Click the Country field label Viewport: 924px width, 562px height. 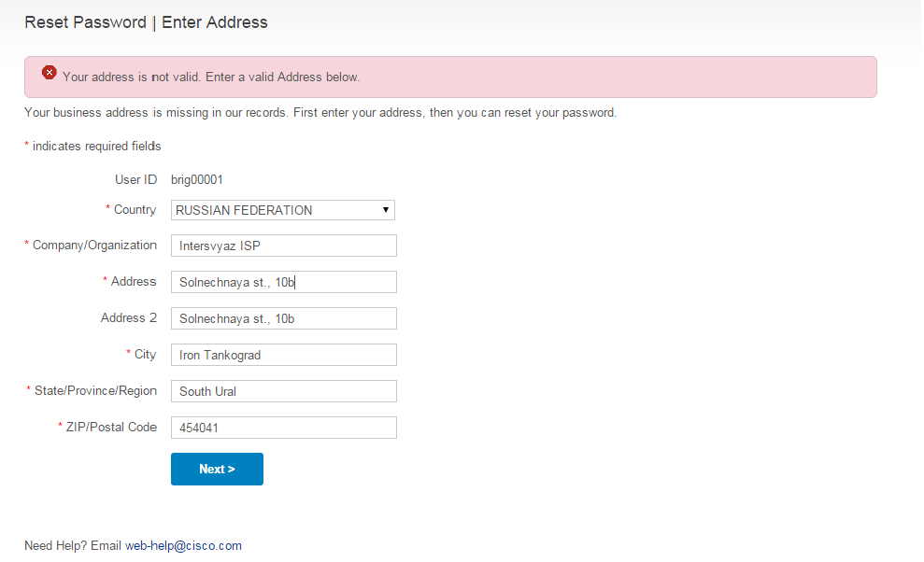[x=135, y=210]
